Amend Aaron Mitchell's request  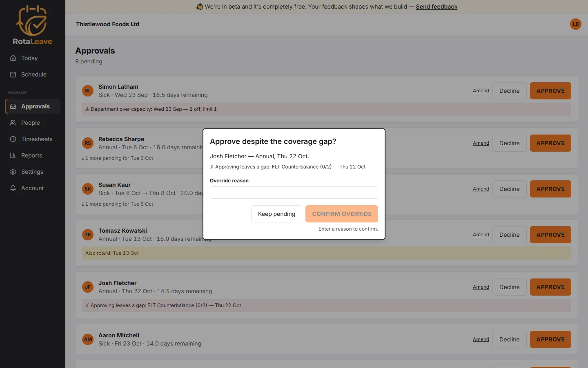(x=481, y=339)
